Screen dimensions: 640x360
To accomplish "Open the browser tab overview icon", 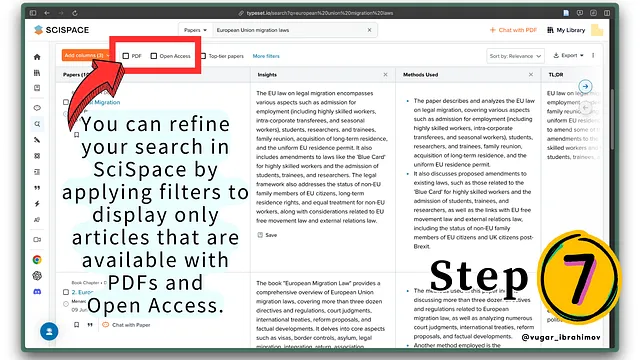I will 607,13.
